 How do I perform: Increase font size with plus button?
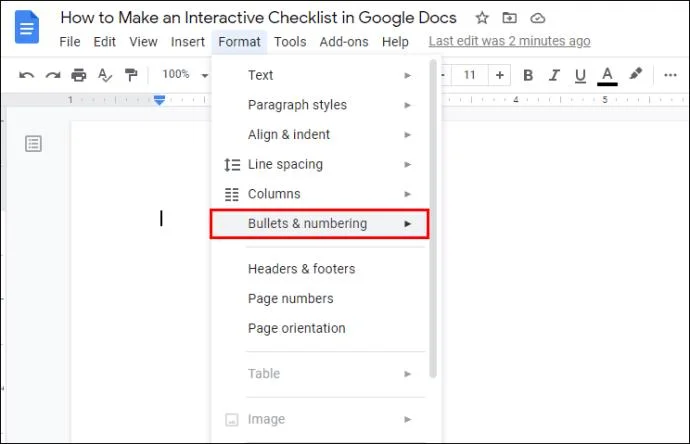499,75
